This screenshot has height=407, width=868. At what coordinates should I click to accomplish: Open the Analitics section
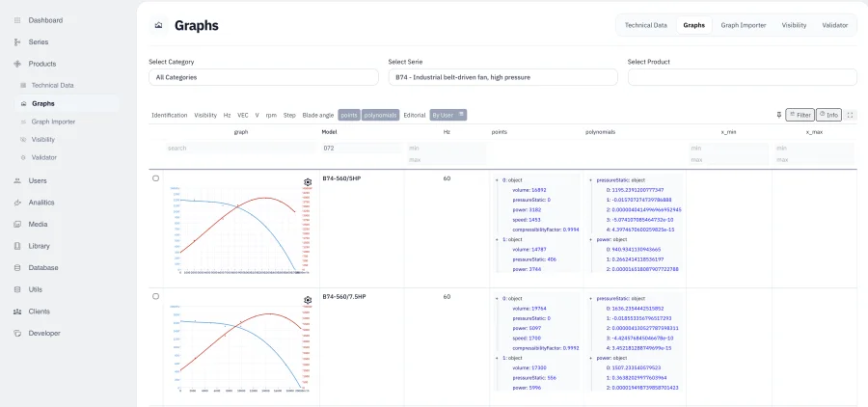pos(41,203)
